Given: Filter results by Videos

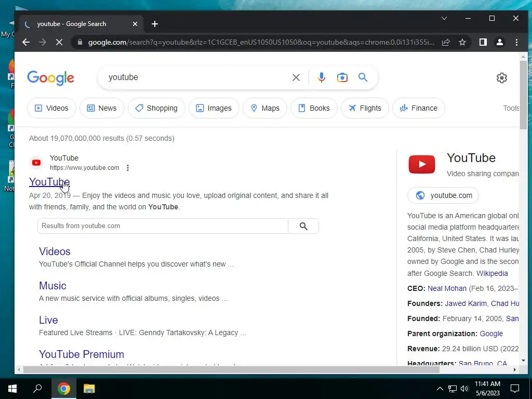Looking at the screenshot, I should 51,108.
